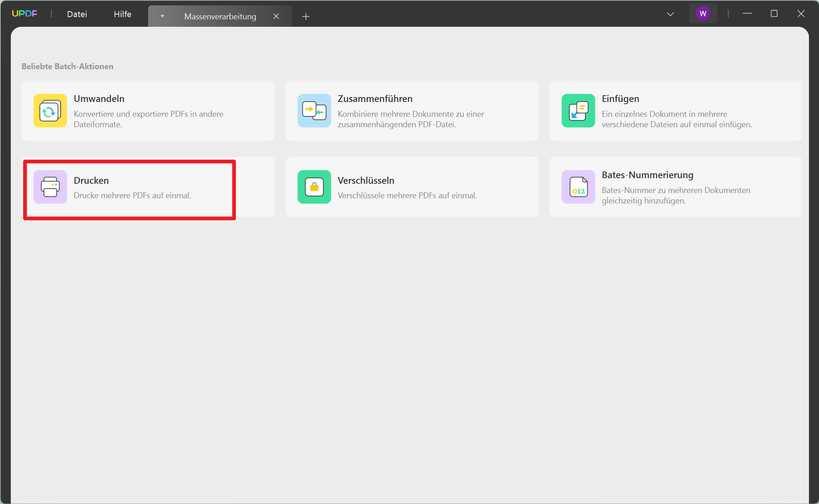Close the Massenverarbeitung tab

point(276,16)
